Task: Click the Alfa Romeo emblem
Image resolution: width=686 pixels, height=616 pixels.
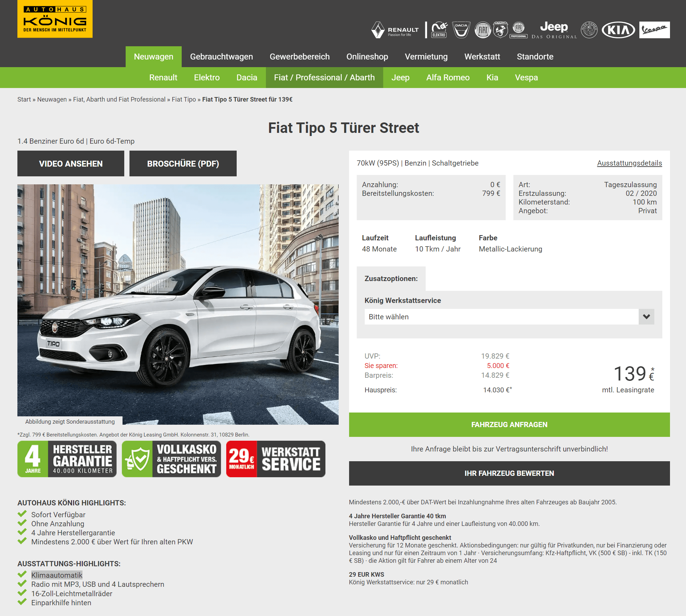Action: (x=589, y=30)
